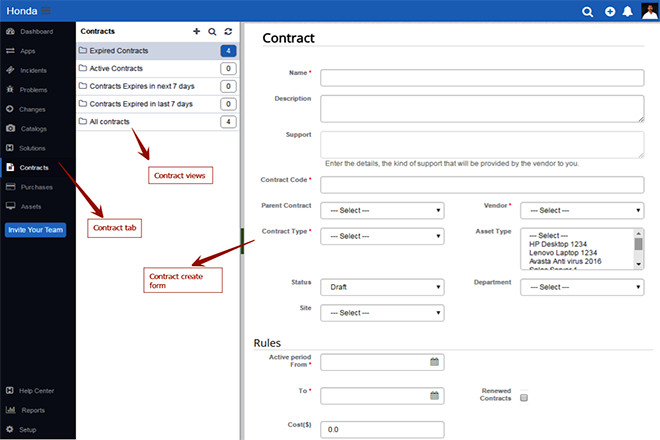Screen dimensions: 660x440
Task: Click the Honda brand title
Action: [x=22, y=11]
